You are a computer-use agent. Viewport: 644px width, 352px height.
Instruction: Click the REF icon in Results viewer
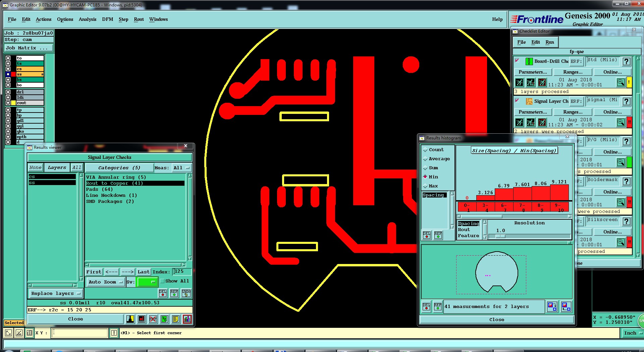point(174,293)
